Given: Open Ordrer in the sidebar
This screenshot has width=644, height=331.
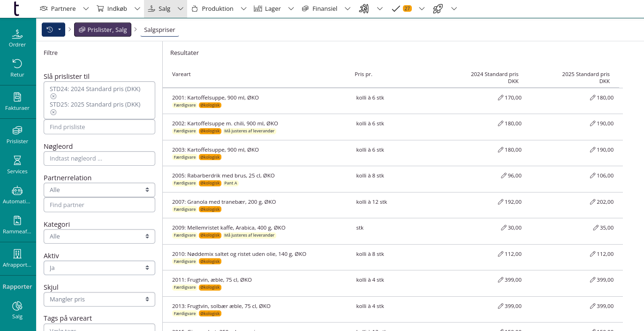Looking at the screenshot, I should pos(17,38).
